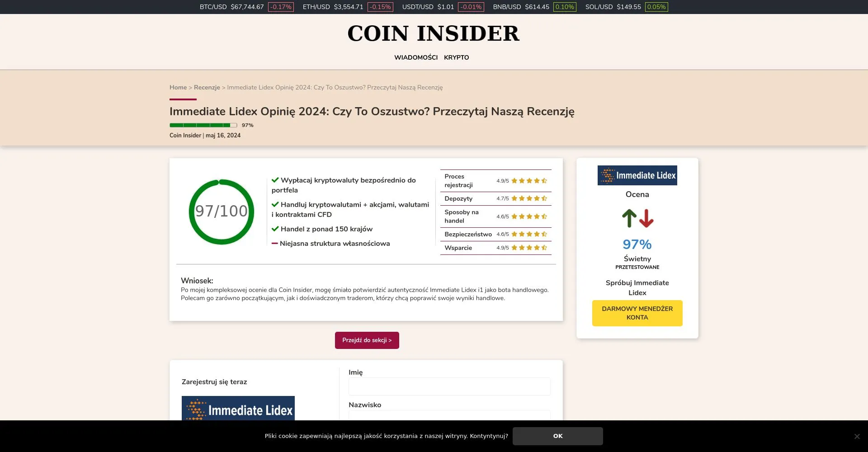Viewport: 868px width, 452px height.
Task: Click the Coin Insider author name
Action: click(x=185, y=135)
